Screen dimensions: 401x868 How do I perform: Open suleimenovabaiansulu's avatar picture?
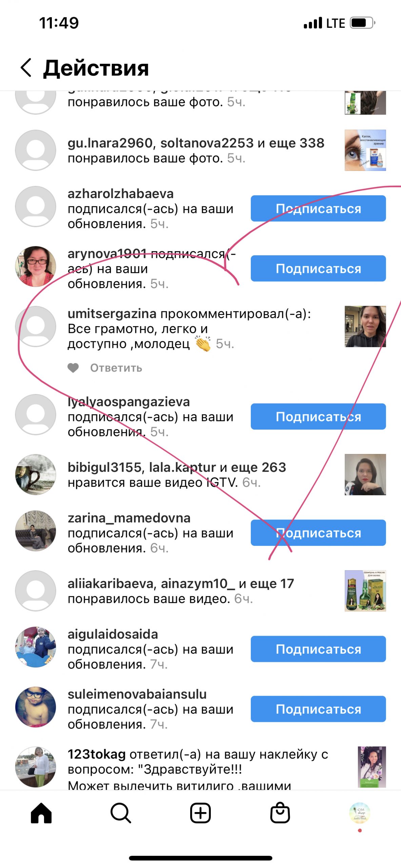tap(36, 707)
